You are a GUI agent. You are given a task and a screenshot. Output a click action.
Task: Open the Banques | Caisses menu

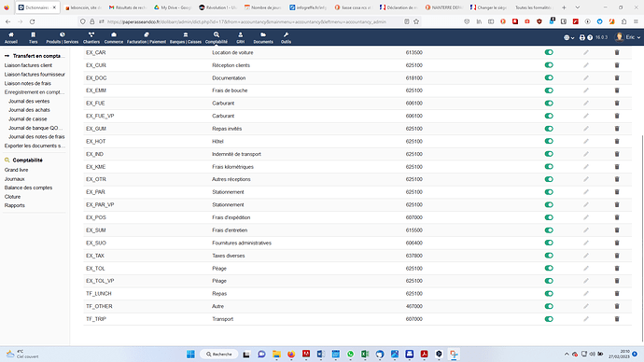[x=186, y=37]
